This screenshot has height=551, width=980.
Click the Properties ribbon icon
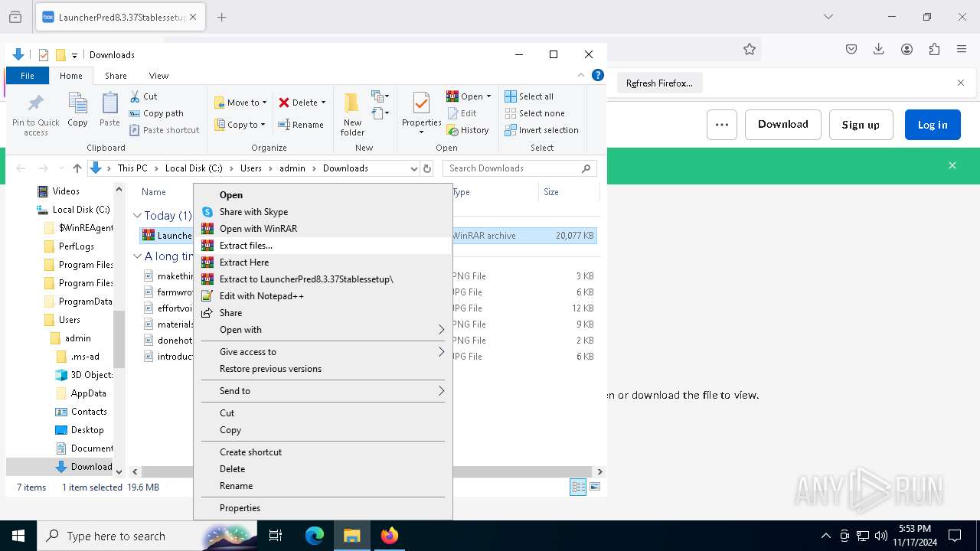pos(422,113)
